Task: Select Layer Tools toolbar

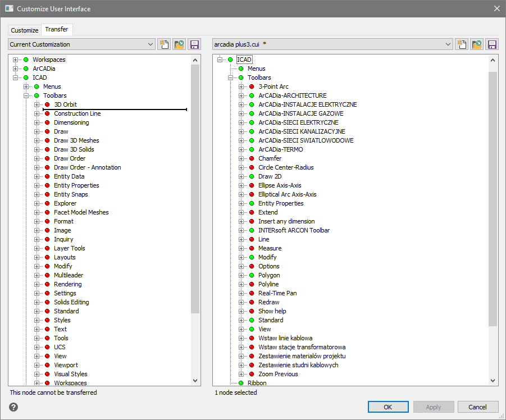Action: pos(70,248)
